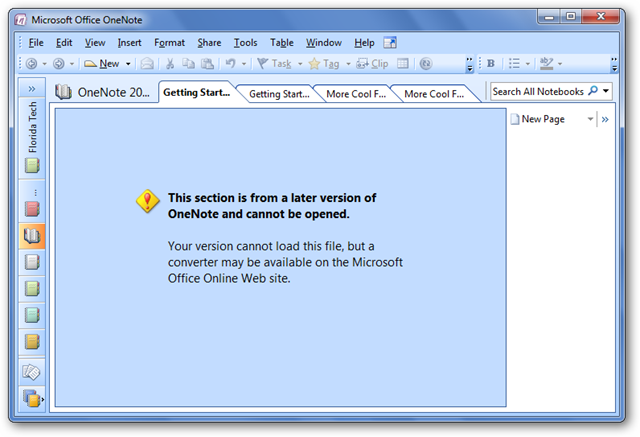Open the Share menu
The height and width of the screenshot is (437, 640).
(x=209, y=43)
